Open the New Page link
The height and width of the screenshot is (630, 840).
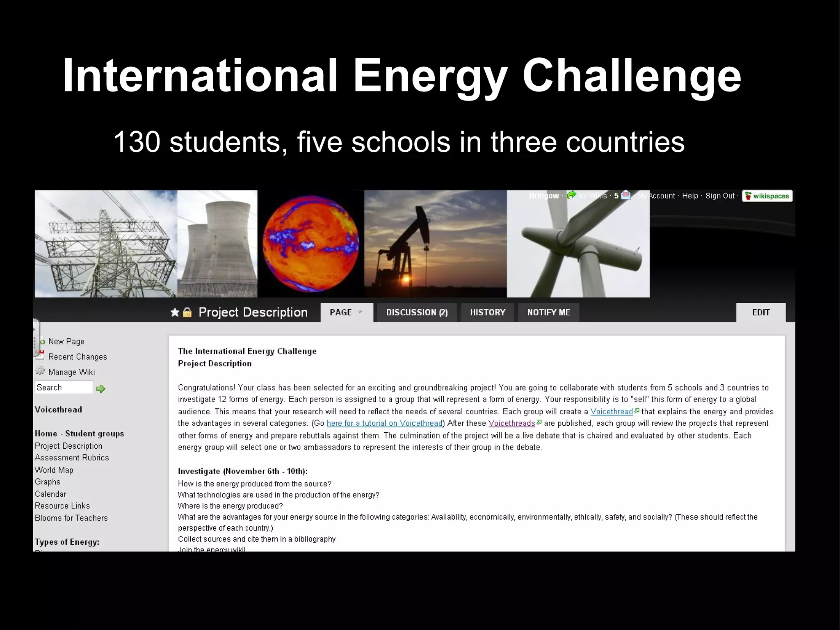point(66,341)
